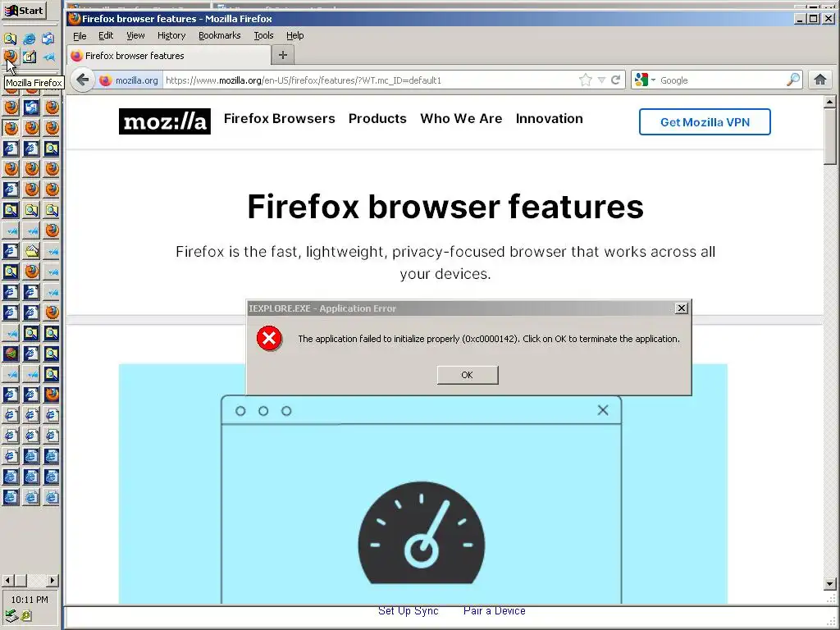
Task: Open the Bookmarks menu
Action: click(x=219, y=35)
